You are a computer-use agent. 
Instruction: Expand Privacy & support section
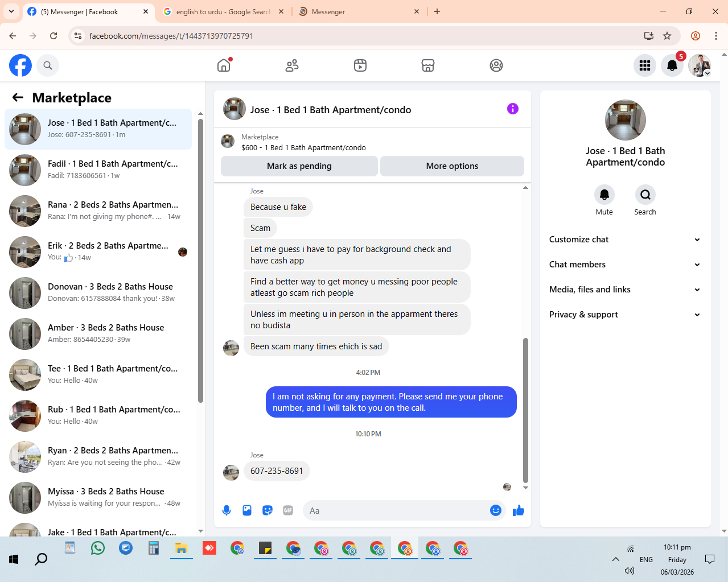point(625,315)
